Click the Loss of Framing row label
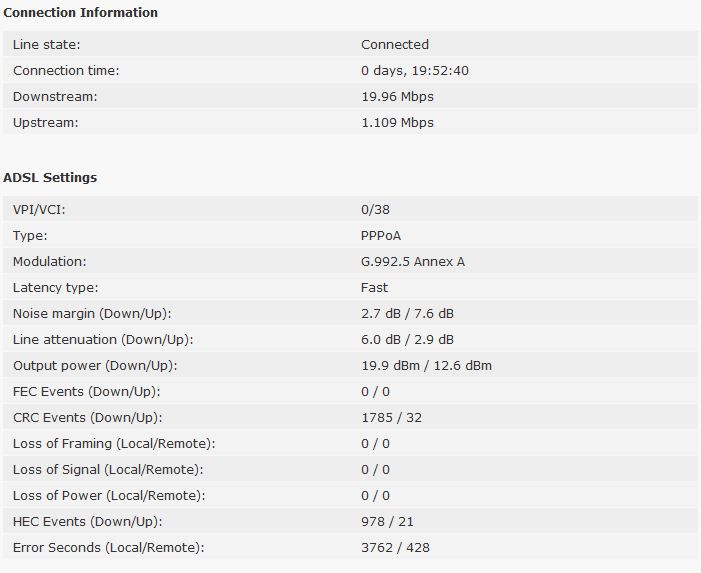Screen dimensions: 701x573 tap(114, 443)
